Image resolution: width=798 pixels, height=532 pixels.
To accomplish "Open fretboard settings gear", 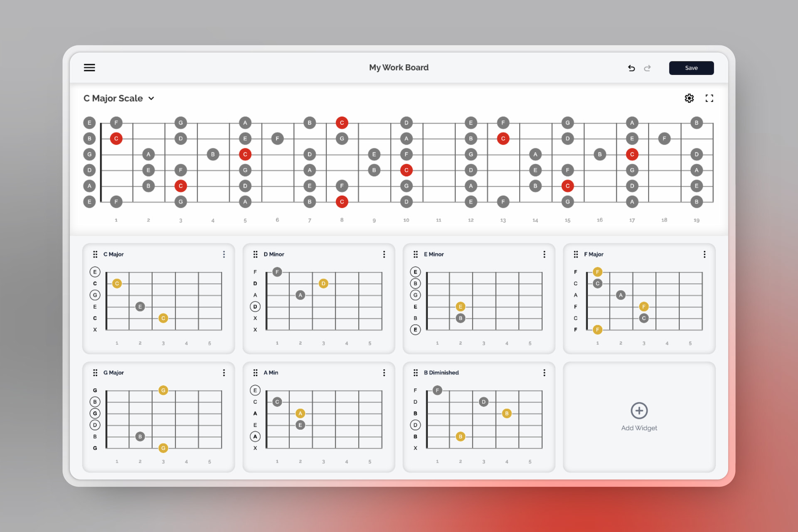I will click(689, 99).
